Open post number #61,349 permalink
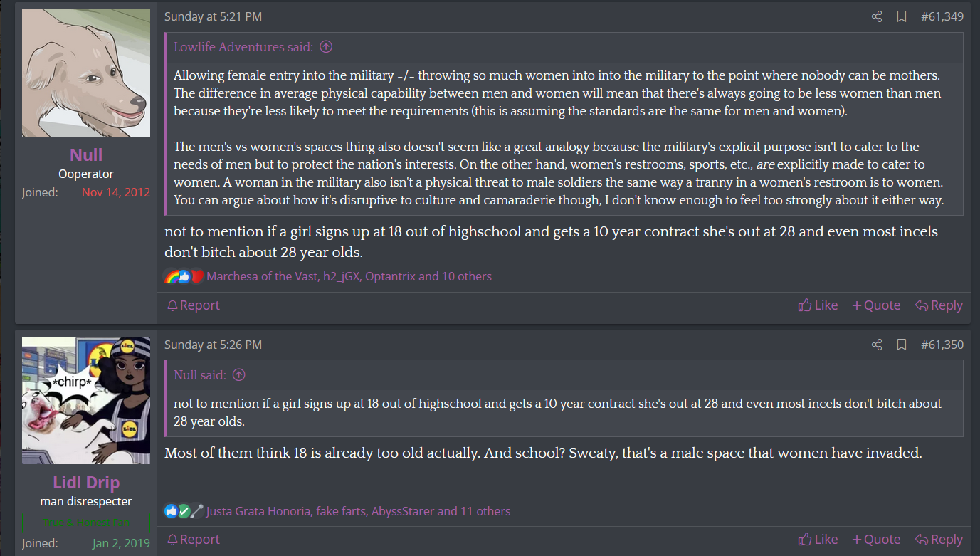The width and height of the screenshot is (980, 556). tap(942, 16)
